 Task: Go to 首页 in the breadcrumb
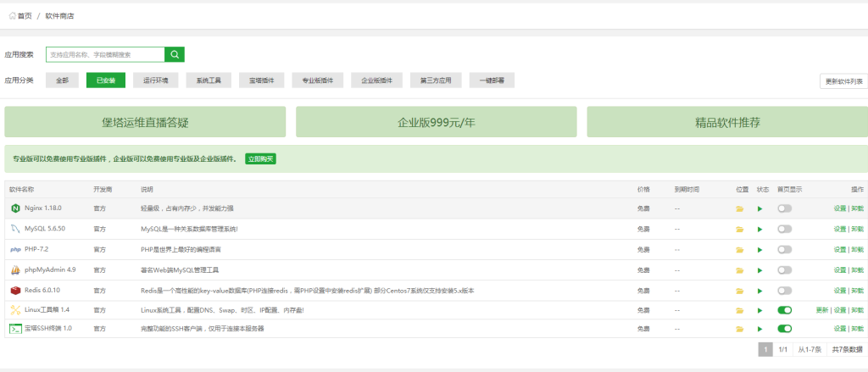(x=25, y=16)
